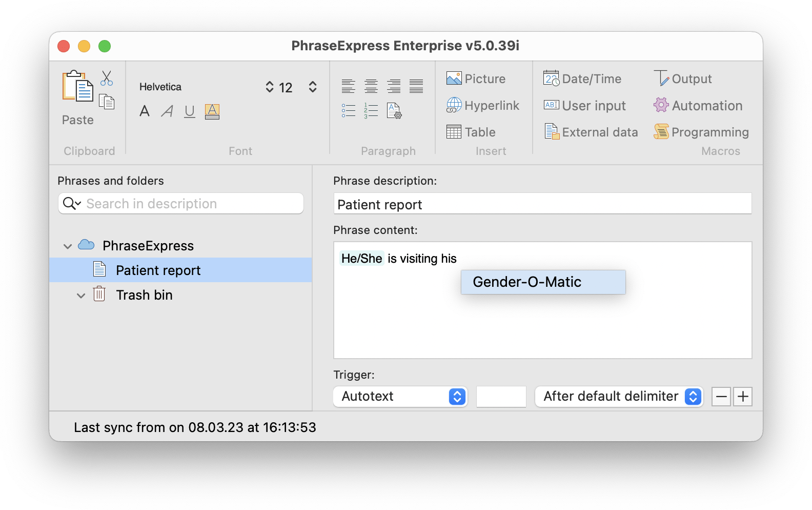Click in the Search in description field
Viewport: 812px width, 510px height.
coord(181,204)
